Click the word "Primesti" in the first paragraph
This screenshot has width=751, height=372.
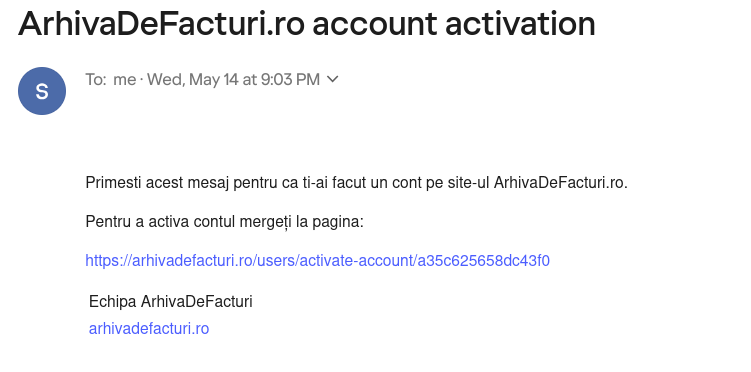(113, 183)
